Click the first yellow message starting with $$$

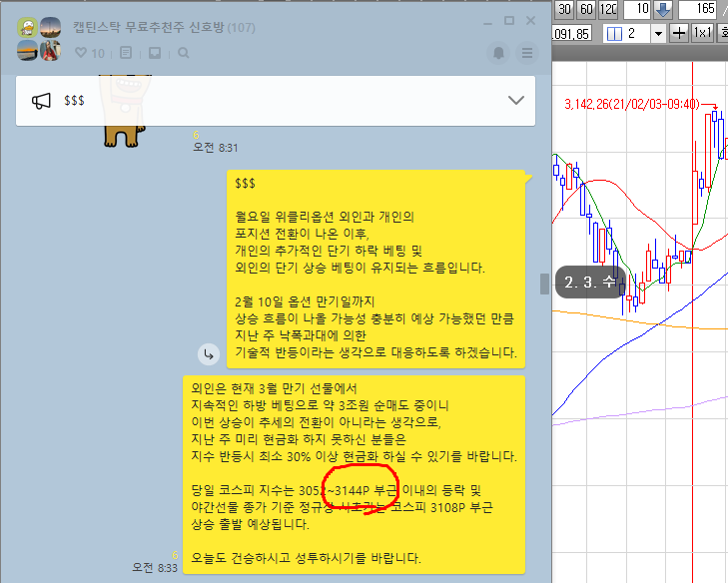point(375,270)
